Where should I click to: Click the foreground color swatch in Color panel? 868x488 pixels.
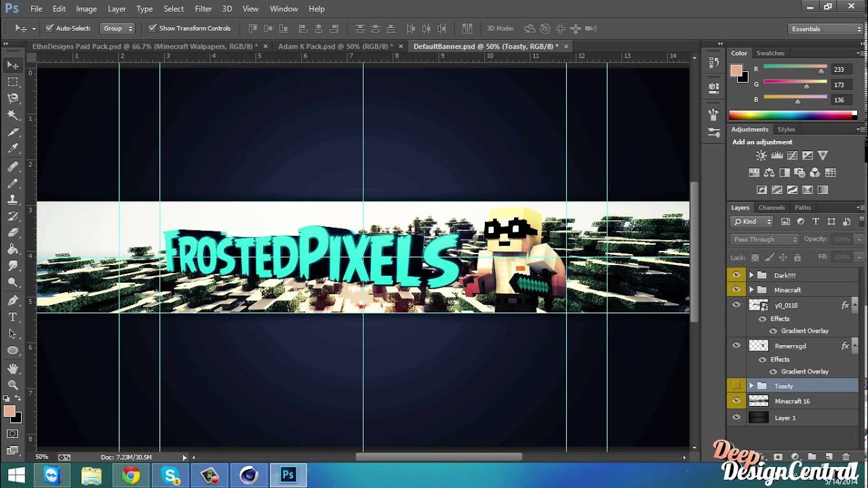736,70
